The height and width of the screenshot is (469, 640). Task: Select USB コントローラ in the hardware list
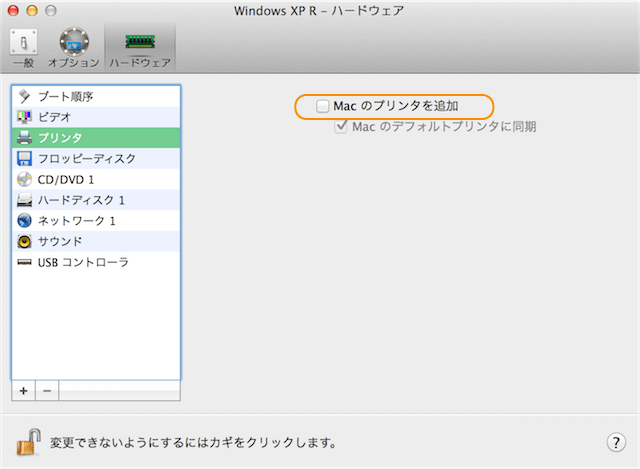pyautogui.click(x=96, y=262)
